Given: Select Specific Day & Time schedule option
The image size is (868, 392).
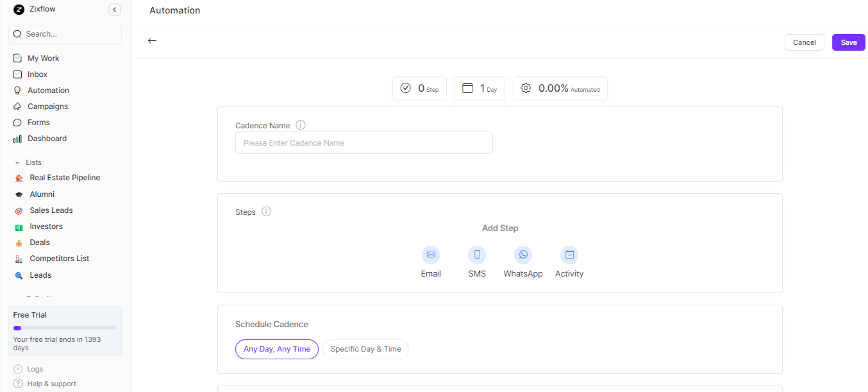Looking at the screenshot, I should (365, 349).
